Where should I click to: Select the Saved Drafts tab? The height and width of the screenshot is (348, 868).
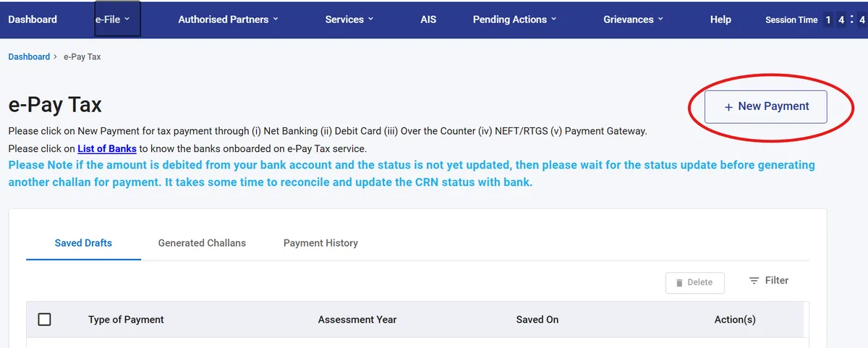coord(83,243)
